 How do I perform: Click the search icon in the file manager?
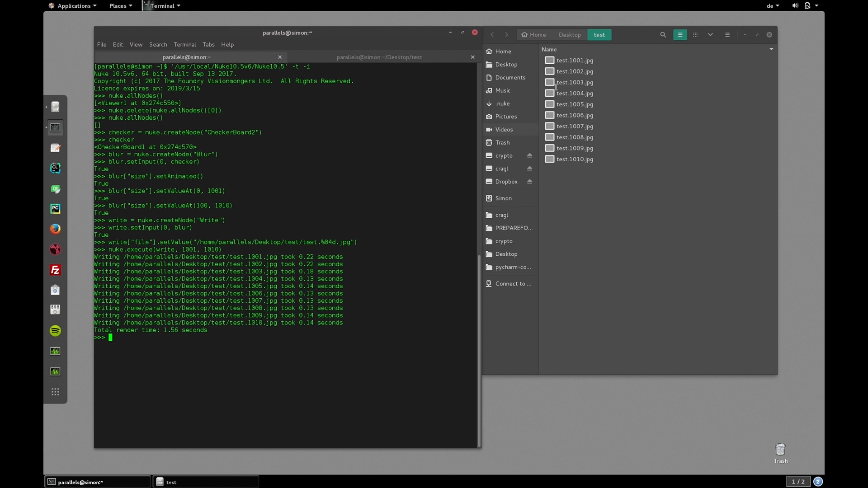click(663, 35)
